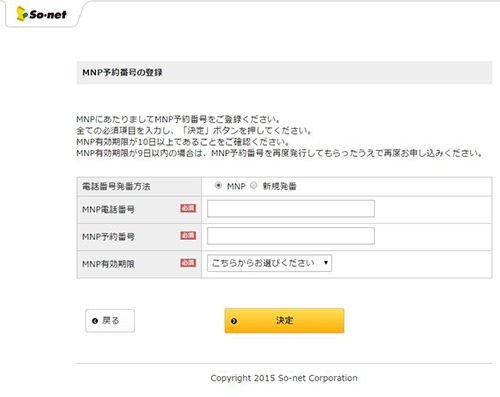The image size is (500, 397).
Task: Click the required badge beside MNP有効期限
Action: 188,263
